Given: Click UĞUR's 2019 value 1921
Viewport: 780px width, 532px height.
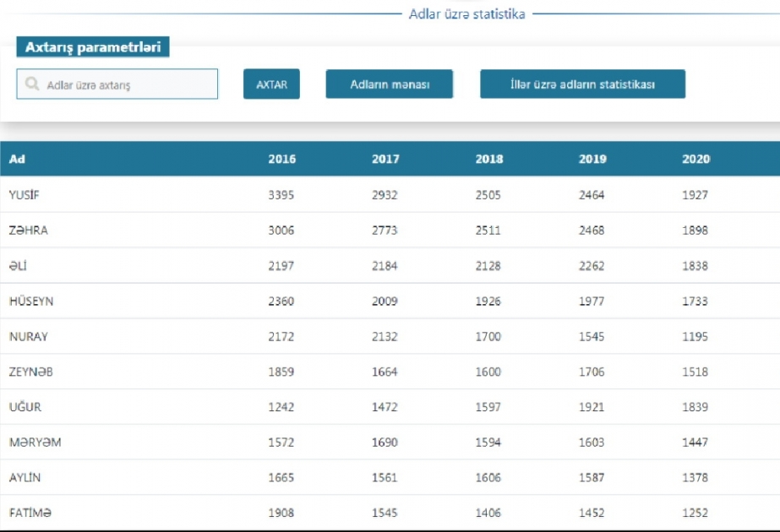Looking at the screenshot, I should 592,407.
